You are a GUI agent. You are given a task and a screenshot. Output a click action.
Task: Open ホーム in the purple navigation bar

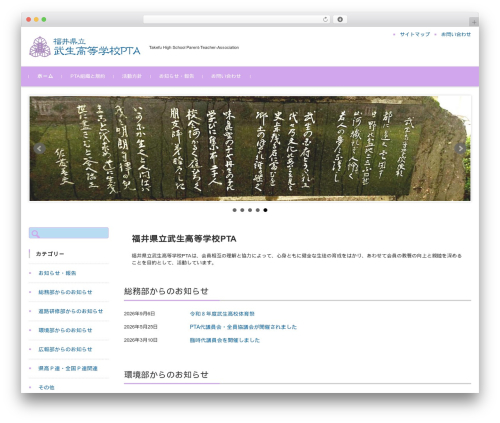point(45,76)
